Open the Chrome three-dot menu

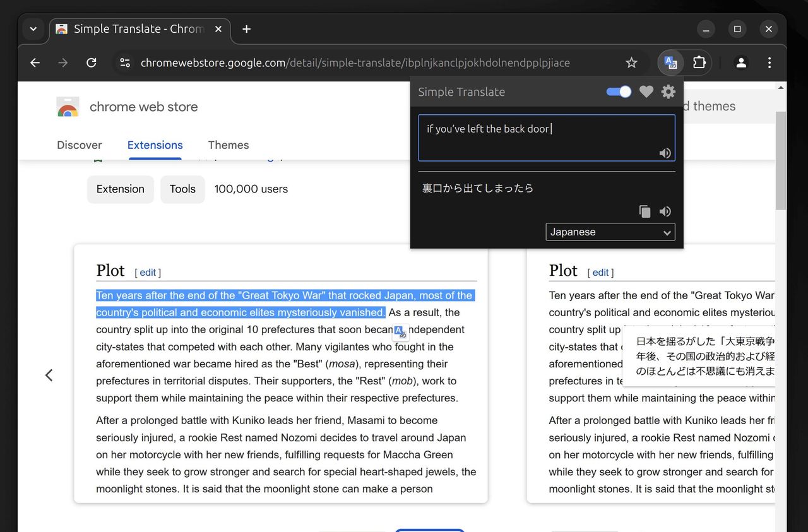point(769,62)
